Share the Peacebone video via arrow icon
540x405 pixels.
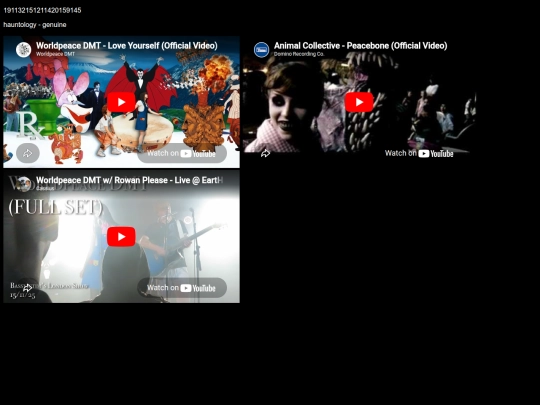(x=265, y=153)
